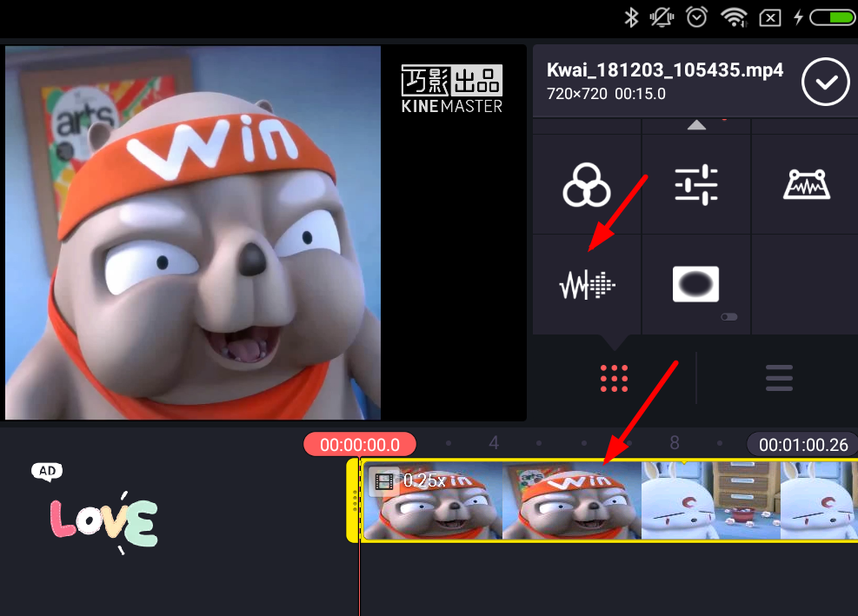The width and height of the screenshot is (858, 616).
Task: Open the Voice Changer waveform icon
Action: pyautogui.click(x=587, y=284)
